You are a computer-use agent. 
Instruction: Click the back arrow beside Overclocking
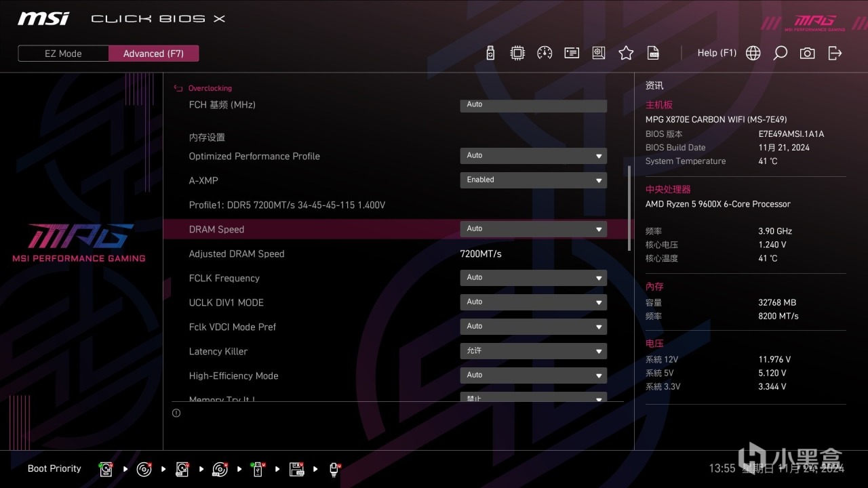tap(178, 88)
